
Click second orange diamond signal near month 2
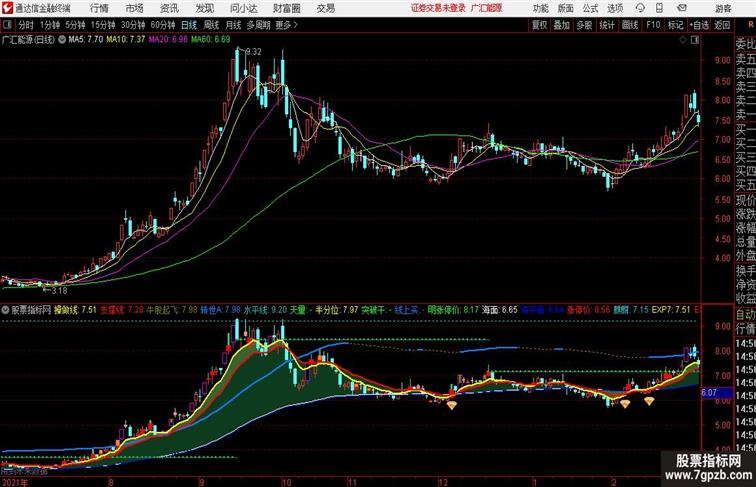pos(625,404)
